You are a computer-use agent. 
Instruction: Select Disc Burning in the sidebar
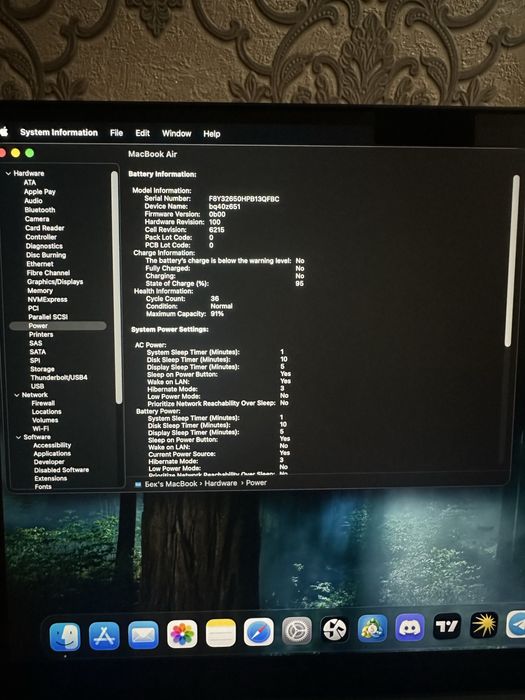coord(46,255)
